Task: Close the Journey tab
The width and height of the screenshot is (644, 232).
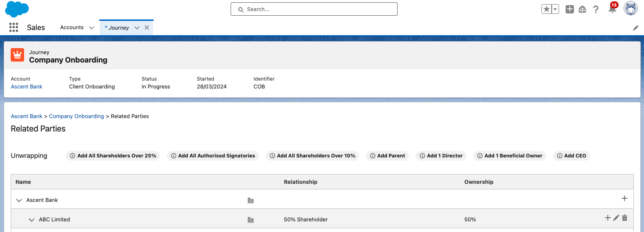Action: [x=147, y=28]
